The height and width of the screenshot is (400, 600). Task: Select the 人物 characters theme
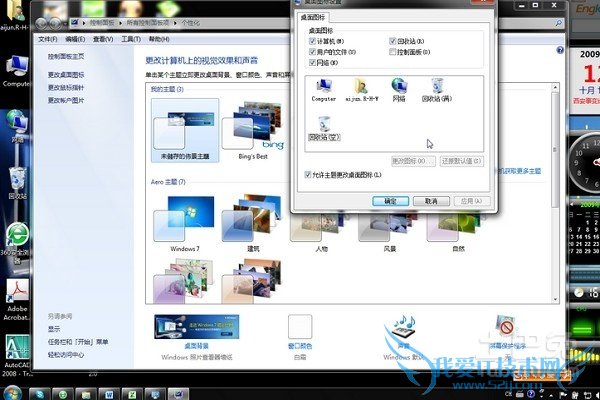coord(321,232)
